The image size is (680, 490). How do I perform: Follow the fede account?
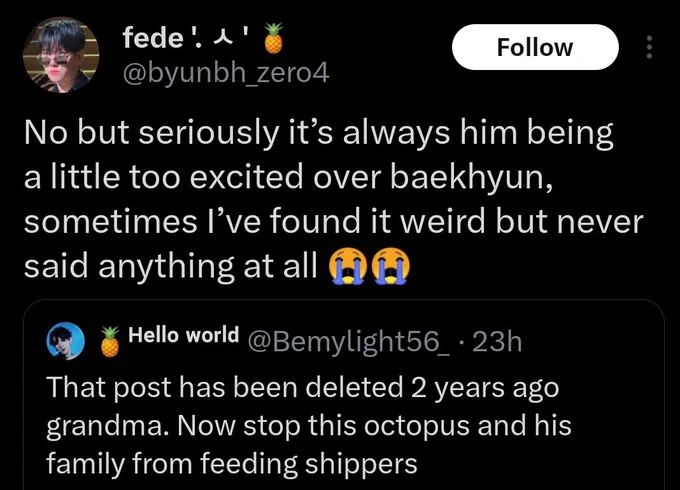[x=535, y=47]
